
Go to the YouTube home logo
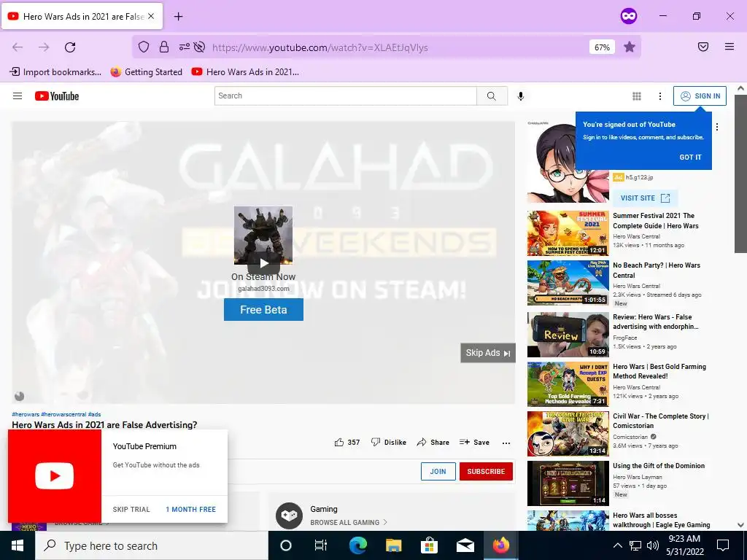57,96
